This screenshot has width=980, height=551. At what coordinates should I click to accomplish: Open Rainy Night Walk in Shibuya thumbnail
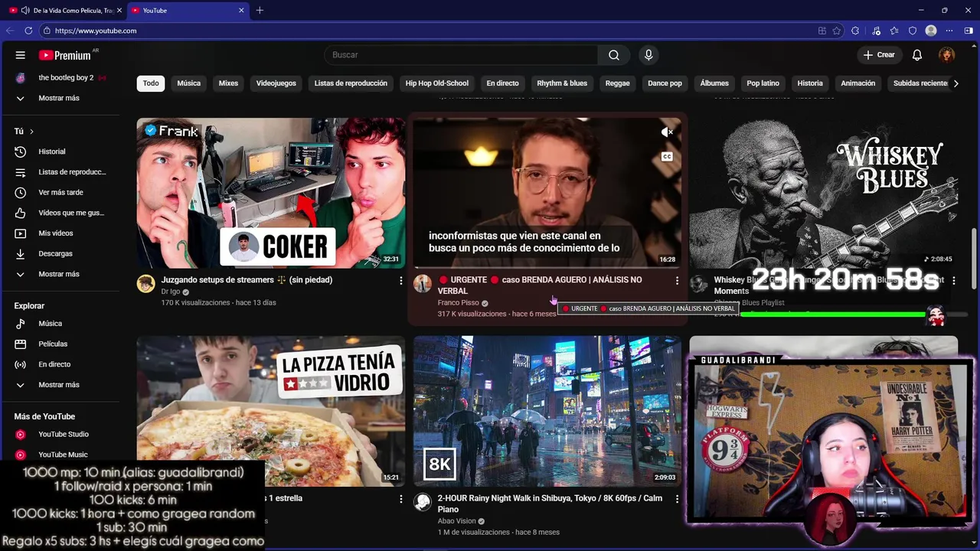[547, 411]
